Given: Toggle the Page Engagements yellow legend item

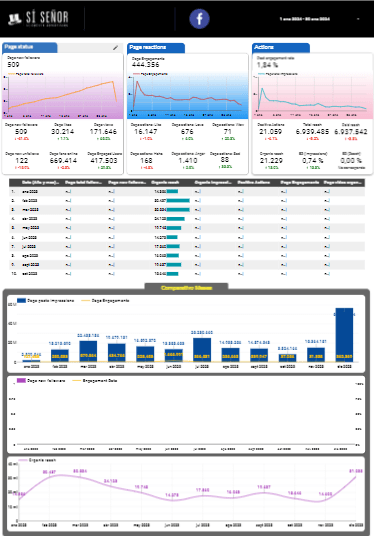Looking at the screenshot, I should (x=105, y=300).
